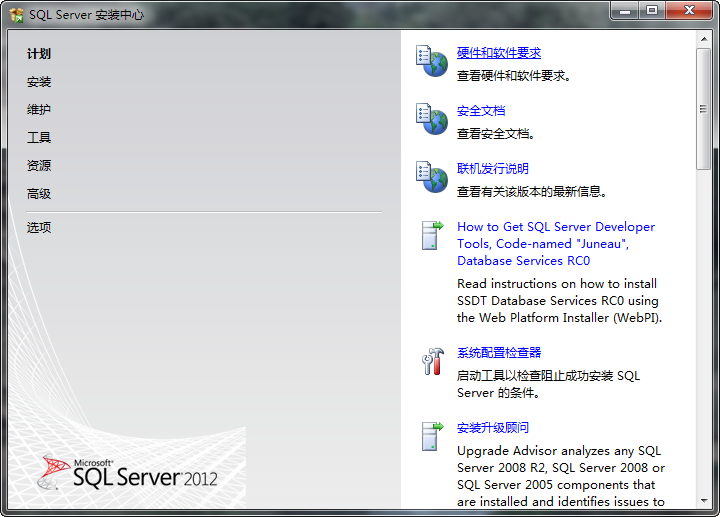Switch to the 安装 page

click(x=39, y=82)
